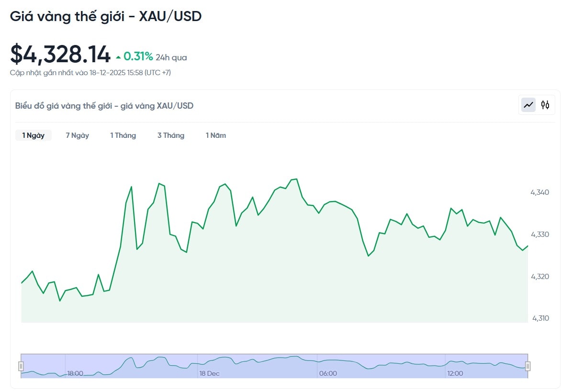Click the 0.31% price change value
Screen dimensions: 561x392
(138, 57)
